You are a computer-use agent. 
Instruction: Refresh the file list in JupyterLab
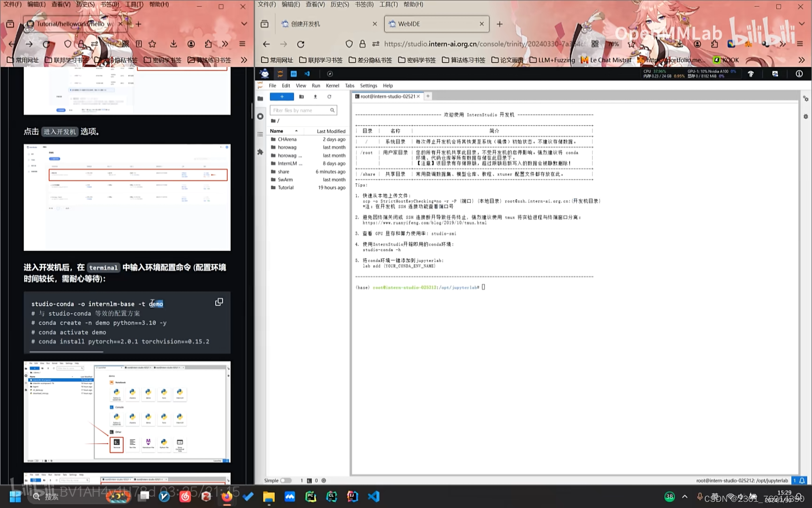coord(329,96)
